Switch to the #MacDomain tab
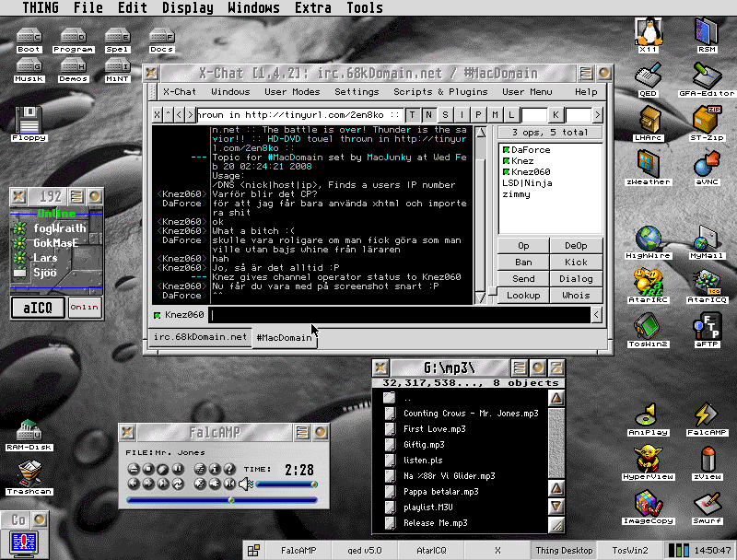737x560 pixels. click(284, 338)
